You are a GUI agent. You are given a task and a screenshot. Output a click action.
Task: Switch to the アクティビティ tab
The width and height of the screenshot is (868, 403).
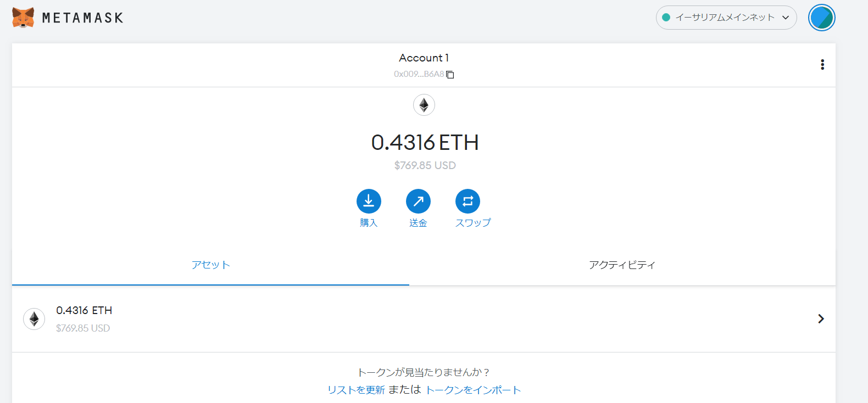coord(622,265)
